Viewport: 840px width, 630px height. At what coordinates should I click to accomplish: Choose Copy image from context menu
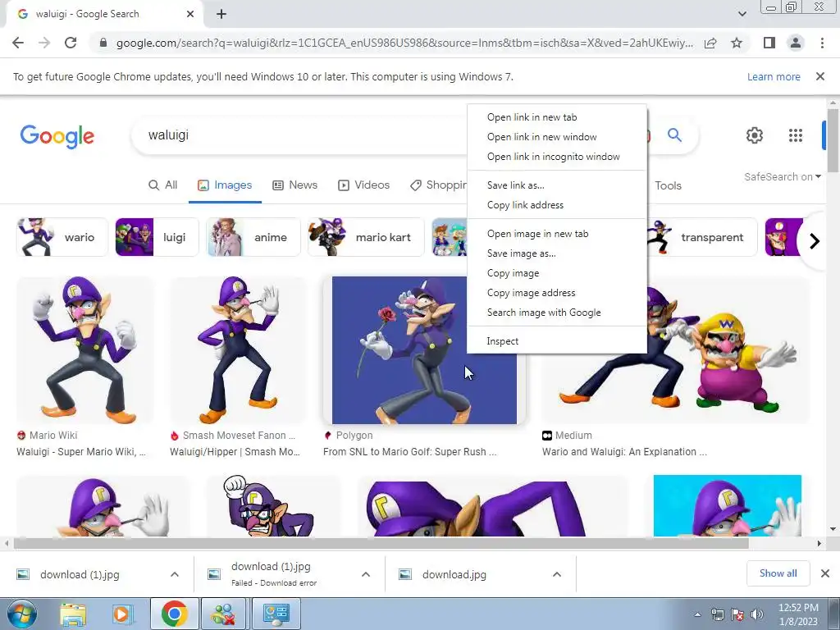click(557, 273)
